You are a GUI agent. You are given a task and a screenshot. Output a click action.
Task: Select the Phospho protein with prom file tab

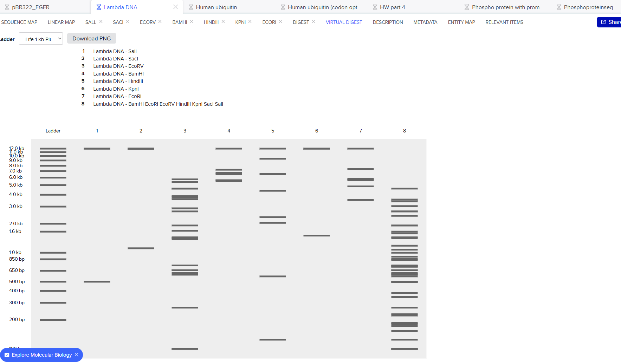pyautogui.click(x=507, y=7)
